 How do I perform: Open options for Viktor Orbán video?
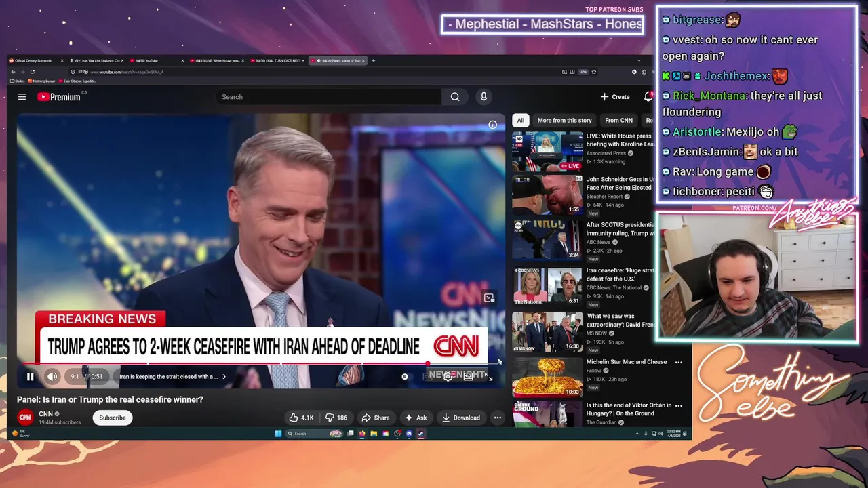[678, 405]
